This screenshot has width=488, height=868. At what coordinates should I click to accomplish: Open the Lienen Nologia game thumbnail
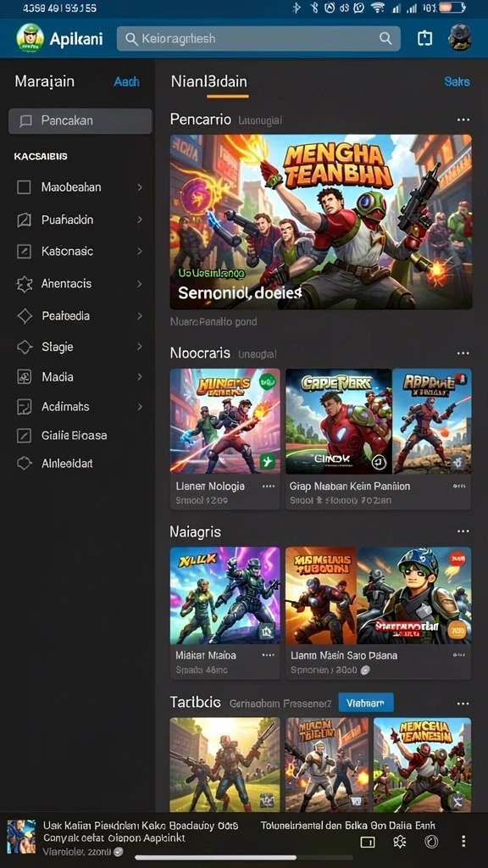225,421
